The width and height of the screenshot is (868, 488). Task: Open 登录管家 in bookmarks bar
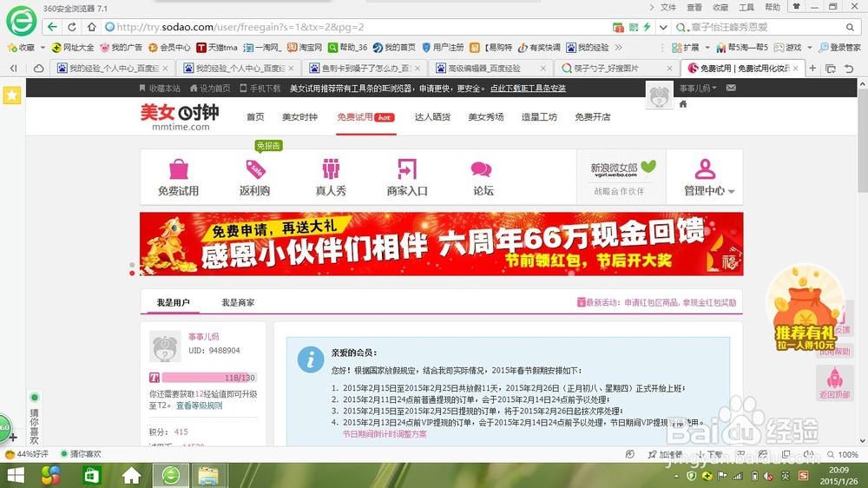click(840, 48)
